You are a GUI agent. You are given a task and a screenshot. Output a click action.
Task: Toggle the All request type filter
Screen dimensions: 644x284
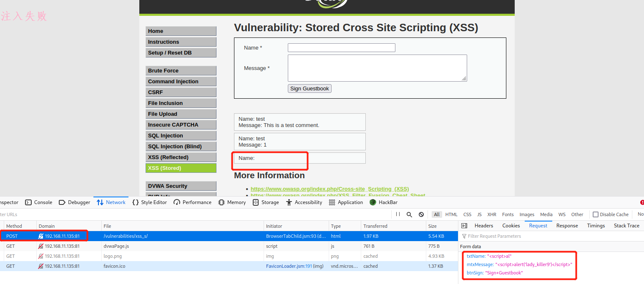point(437,214)
